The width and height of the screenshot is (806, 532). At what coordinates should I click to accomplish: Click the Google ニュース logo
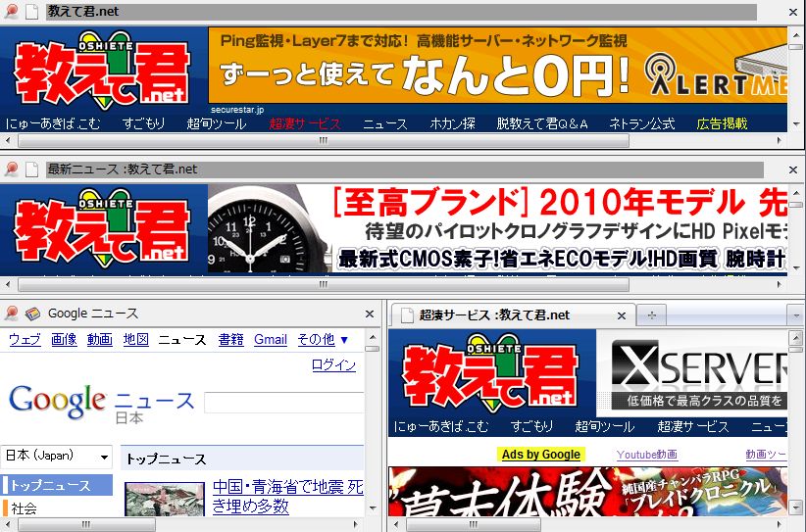click(x=101, y=403)
